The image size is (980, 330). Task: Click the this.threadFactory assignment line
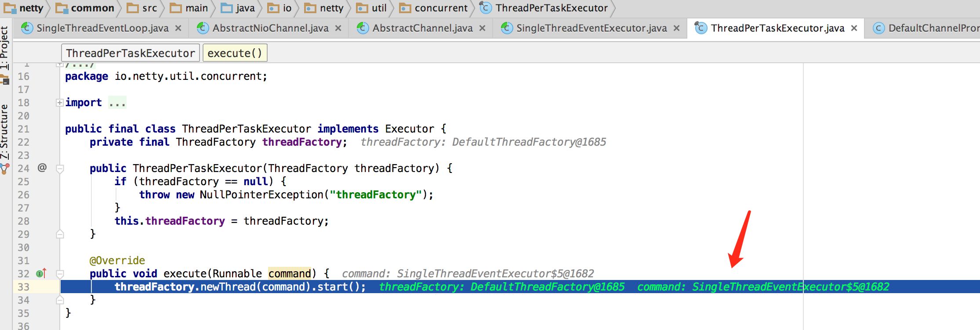pos(221,221)
